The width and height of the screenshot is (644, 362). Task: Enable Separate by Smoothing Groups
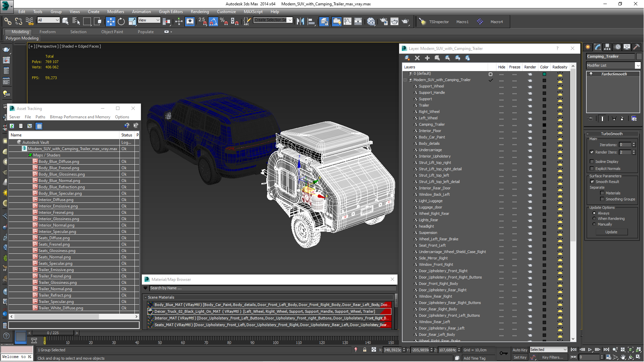click(x=602, y=199)
